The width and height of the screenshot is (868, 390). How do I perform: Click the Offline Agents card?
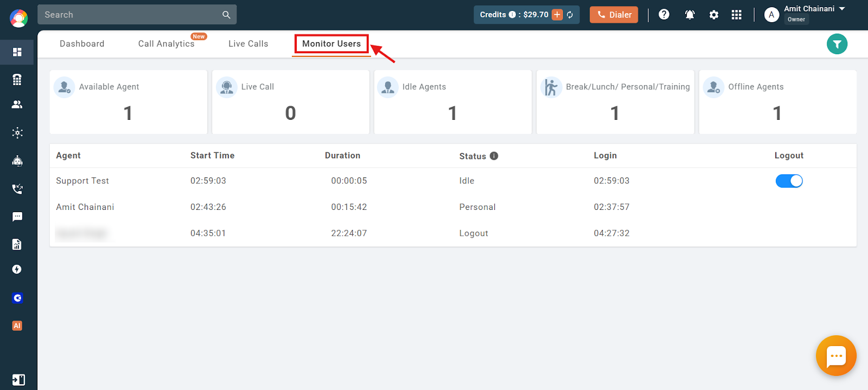(x=778, y=102)
